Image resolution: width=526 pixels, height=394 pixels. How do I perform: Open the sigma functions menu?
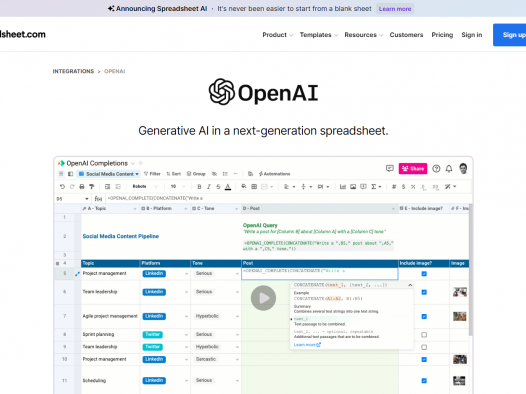(x=376, y=187)
